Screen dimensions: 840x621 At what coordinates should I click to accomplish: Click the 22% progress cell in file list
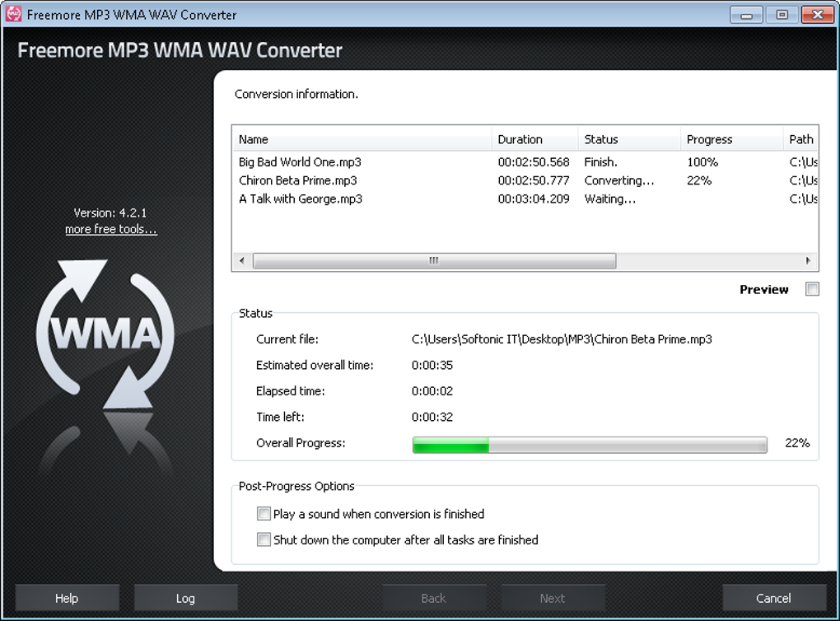(x=699, y=180)
